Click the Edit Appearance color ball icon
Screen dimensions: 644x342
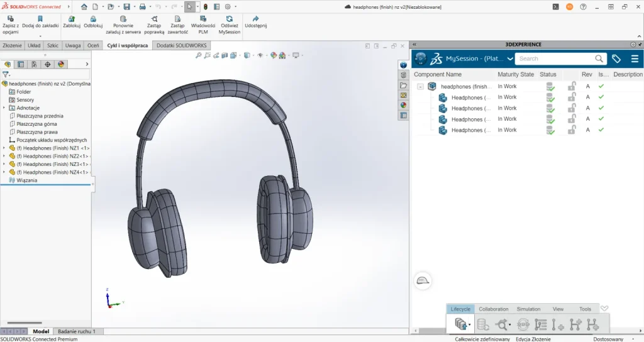(274, 55)
